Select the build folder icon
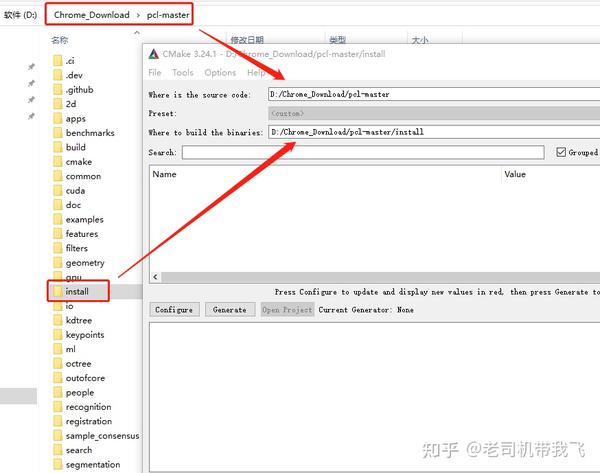The image size is (600, 473). (58, 147)
